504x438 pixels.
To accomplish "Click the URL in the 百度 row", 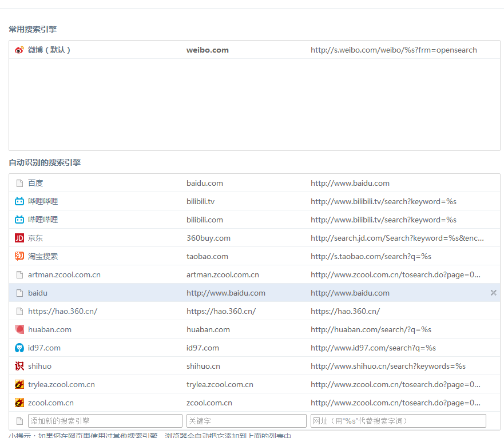I will (350, 183).
